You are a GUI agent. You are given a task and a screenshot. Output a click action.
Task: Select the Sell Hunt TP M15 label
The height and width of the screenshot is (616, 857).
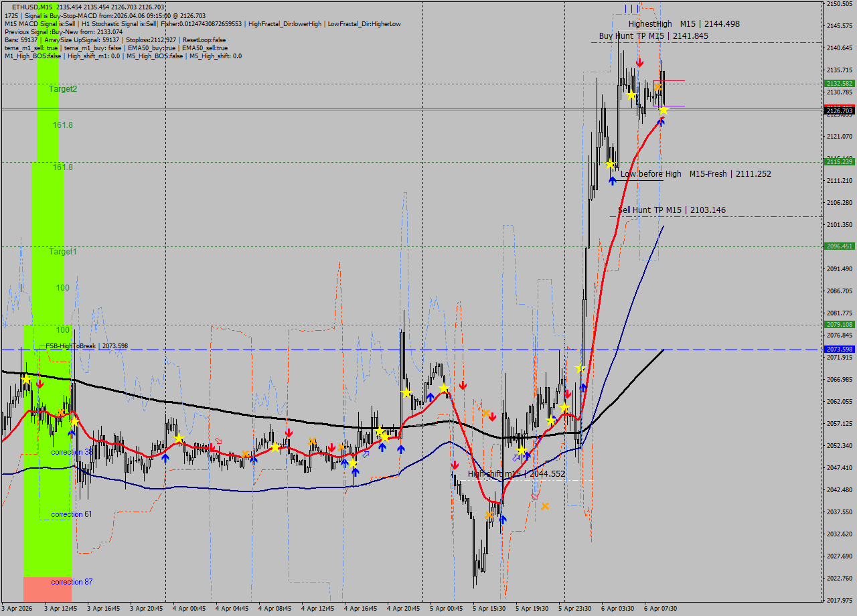672,210
